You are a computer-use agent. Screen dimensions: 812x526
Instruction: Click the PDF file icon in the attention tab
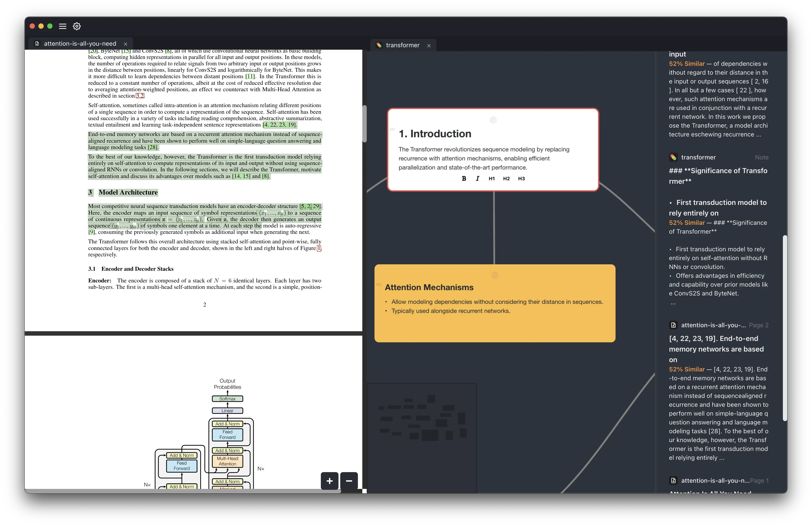[x=37, y=44]
